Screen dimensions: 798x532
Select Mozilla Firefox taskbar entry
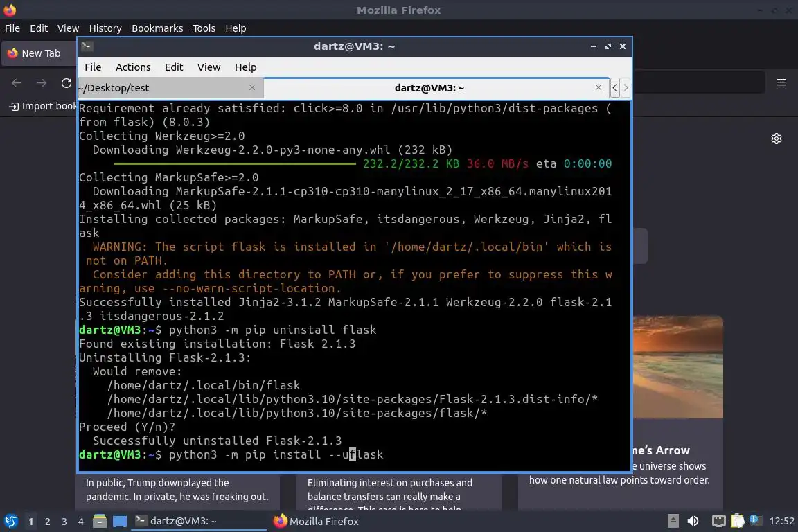[316, 522]
